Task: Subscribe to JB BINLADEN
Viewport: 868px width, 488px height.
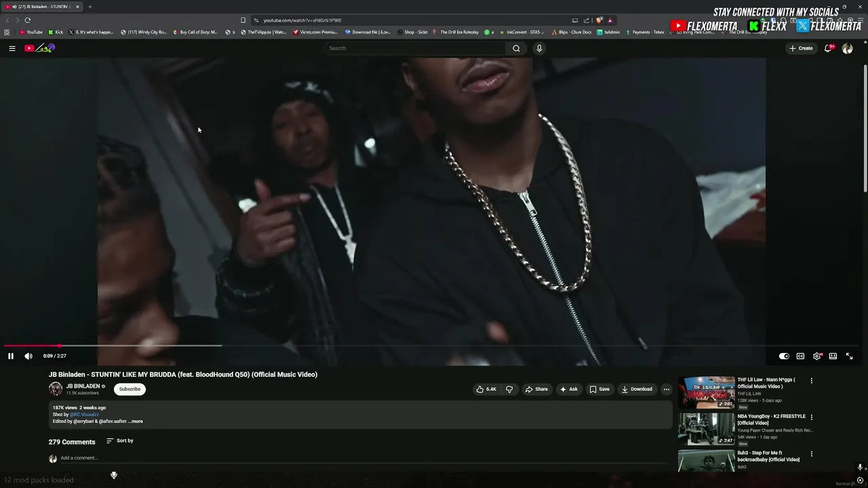Action: (130, 389)
